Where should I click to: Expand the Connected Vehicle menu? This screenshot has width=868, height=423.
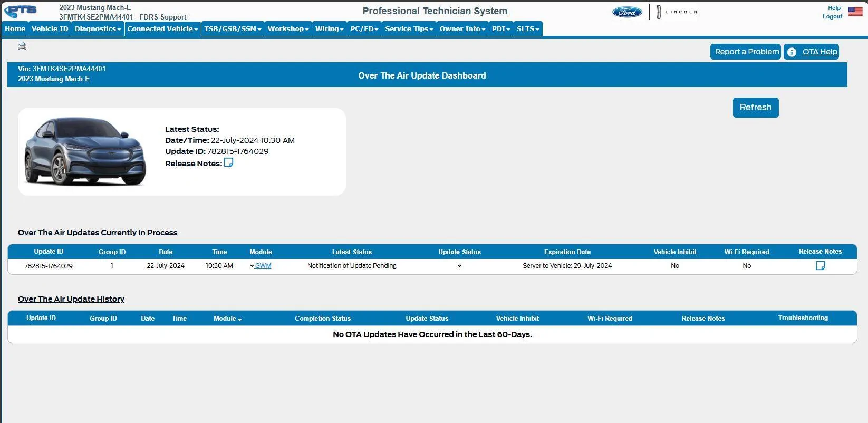(162, 28)
